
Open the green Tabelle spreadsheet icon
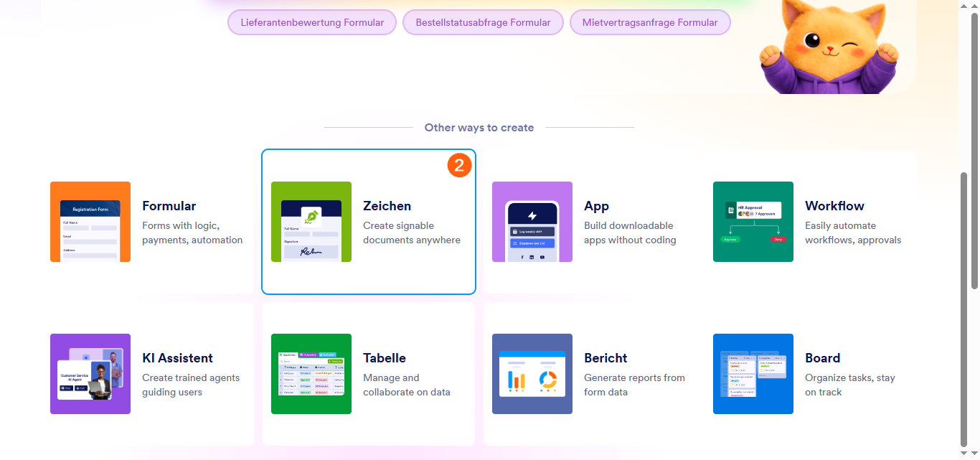(x=311, y=374)
